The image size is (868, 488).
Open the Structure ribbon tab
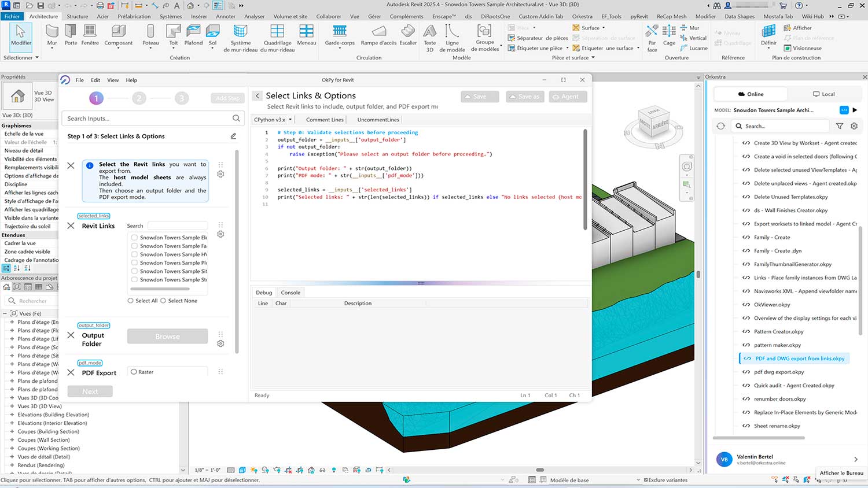[x=77, y=16]
